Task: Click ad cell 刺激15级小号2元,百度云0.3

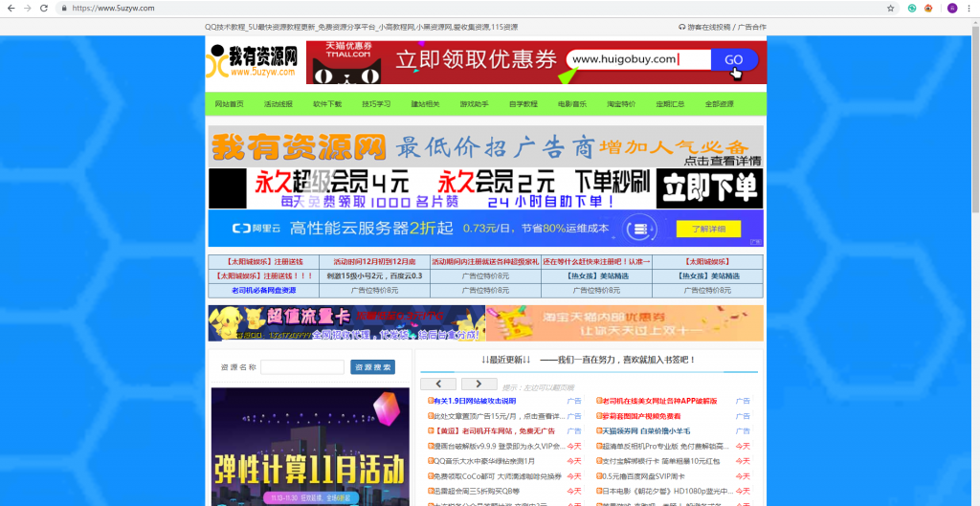Action: [374, 276]
